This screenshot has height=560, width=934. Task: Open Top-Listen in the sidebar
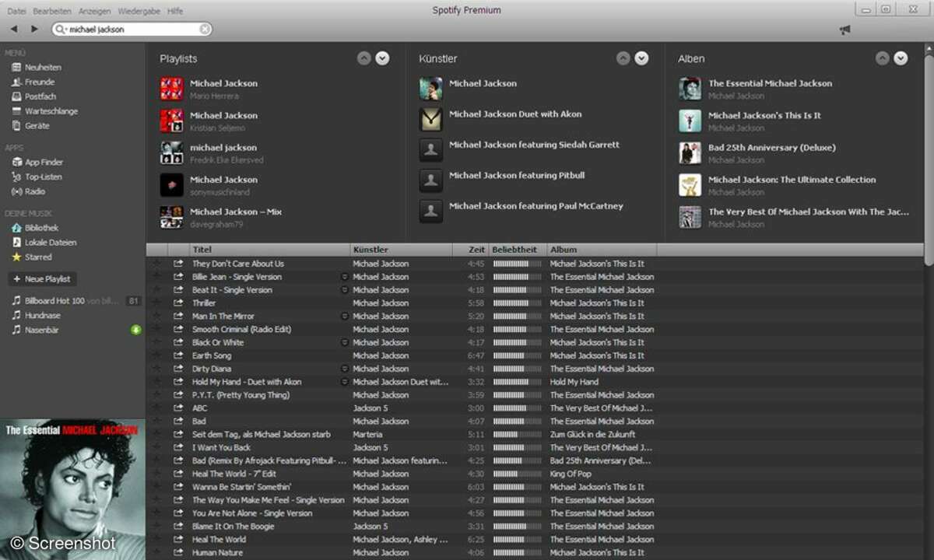pyautogui.click(x=43, y=177)
